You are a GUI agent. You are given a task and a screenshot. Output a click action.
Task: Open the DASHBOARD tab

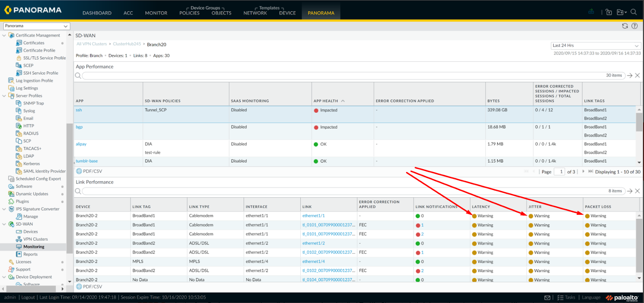pyautogui.click(x=97, y=13)
